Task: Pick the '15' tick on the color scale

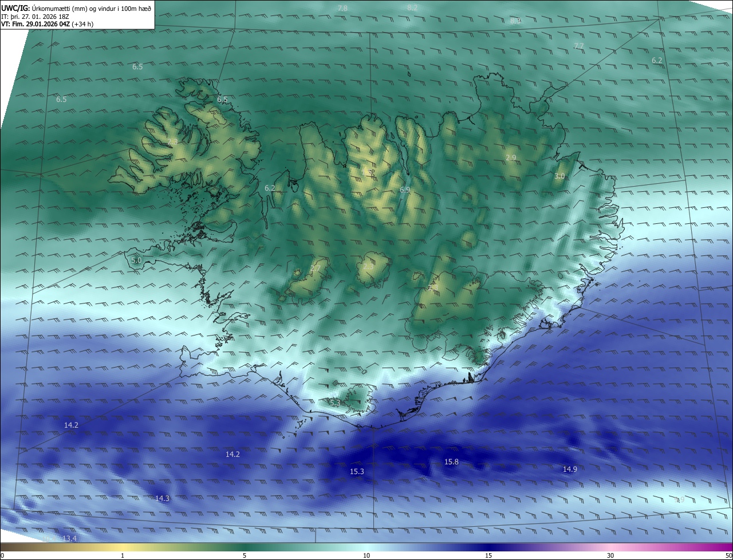Action: coord(488,555)
